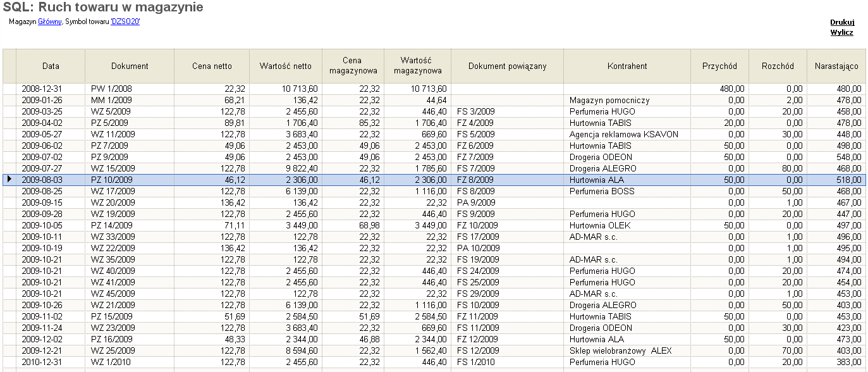Click the Sklep wielobranżowy ALEX cell

627,350
